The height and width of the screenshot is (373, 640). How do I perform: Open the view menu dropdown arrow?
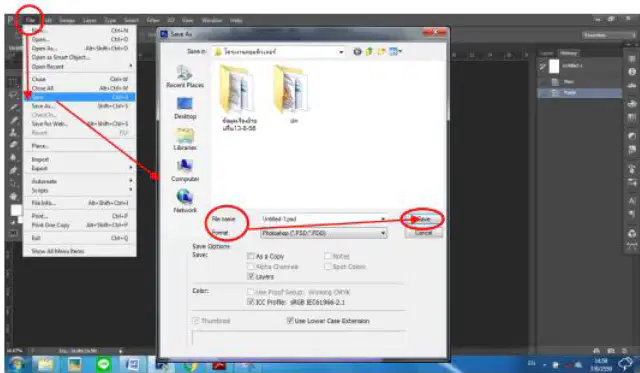click(x=400, y=51)
